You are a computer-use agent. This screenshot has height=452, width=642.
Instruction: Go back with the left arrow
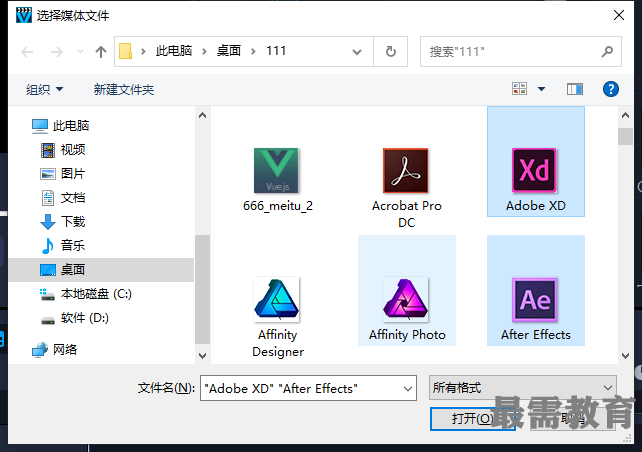click(27, 52)
